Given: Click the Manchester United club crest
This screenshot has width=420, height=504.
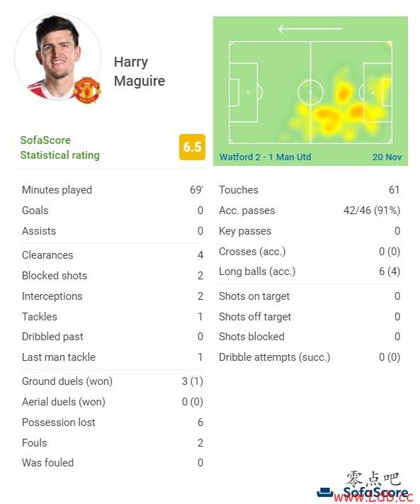Looking at the screenshot, I should point(87,90).
